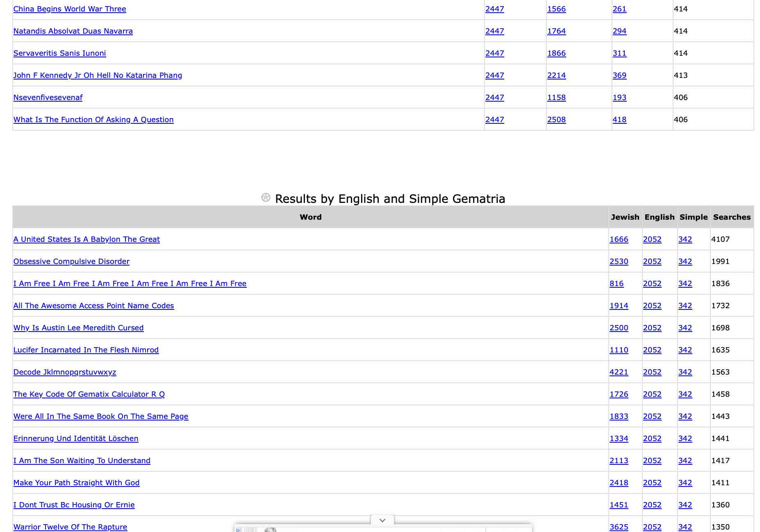The image size is (760, 532).
Task: Open the 1764 value link
Action: [556, 31]
